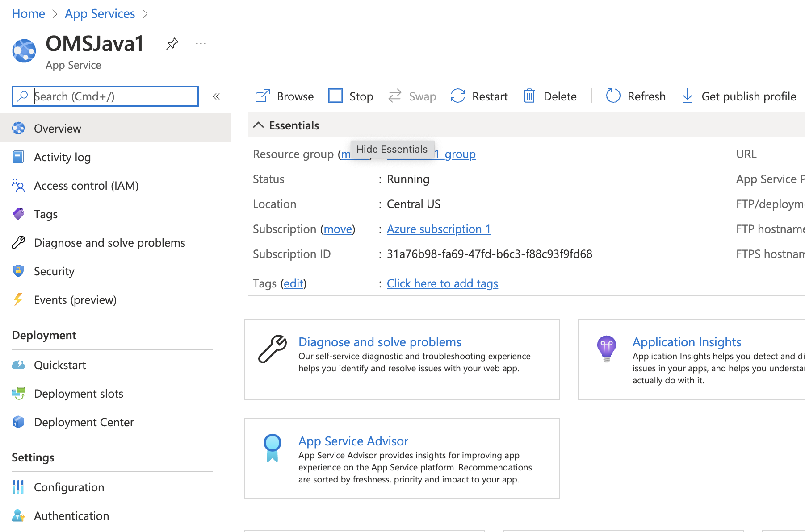Click the purple Tags icon
Image resolution: width=805 pixels, height=532 pixels.
[x=18, y=214]
